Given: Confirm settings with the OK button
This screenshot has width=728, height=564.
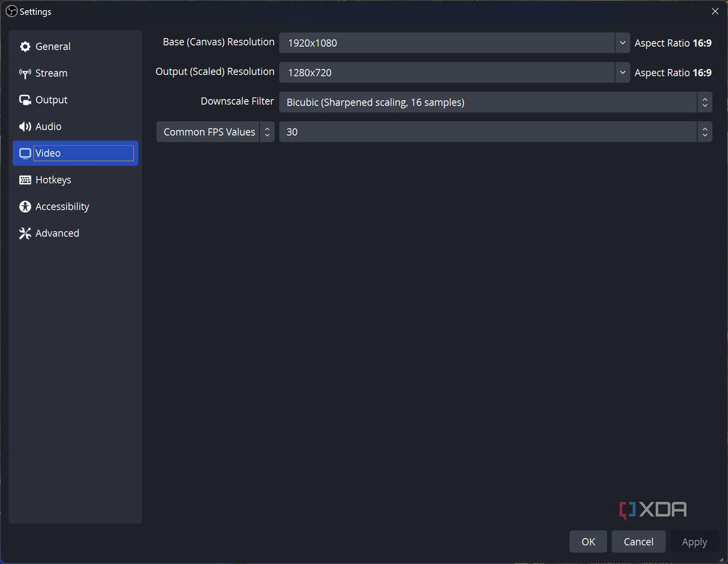Looking at the screenshot, I should [588, 542].
